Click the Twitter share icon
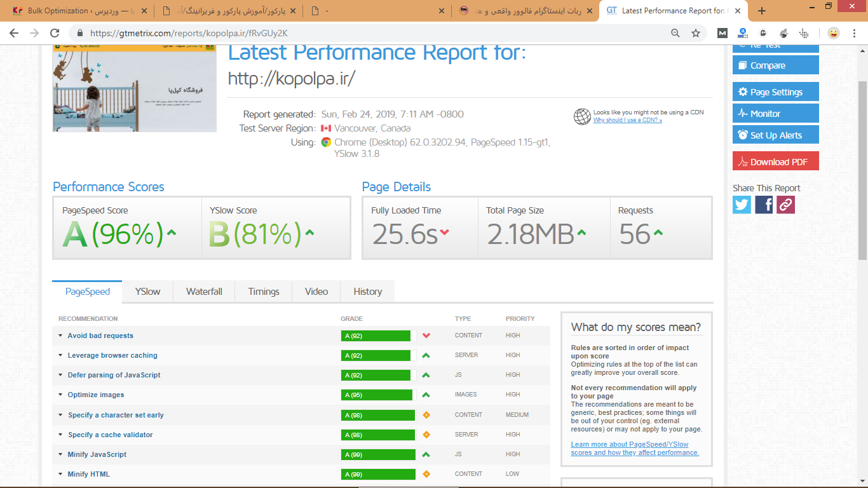Image resolution: width=868 pixels, height=488 pixels. point(742,205)
